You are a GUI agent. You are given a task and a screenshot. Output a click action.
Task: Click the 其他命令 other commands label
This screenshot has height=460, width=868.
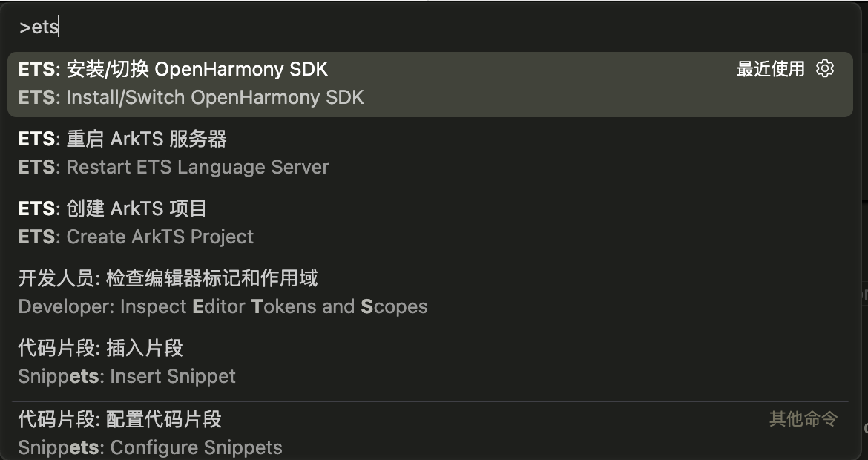(x=803, y=419)
